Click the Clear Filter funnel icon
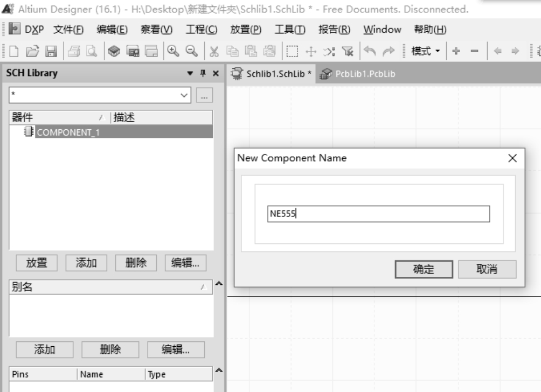 tap(348, 51)
